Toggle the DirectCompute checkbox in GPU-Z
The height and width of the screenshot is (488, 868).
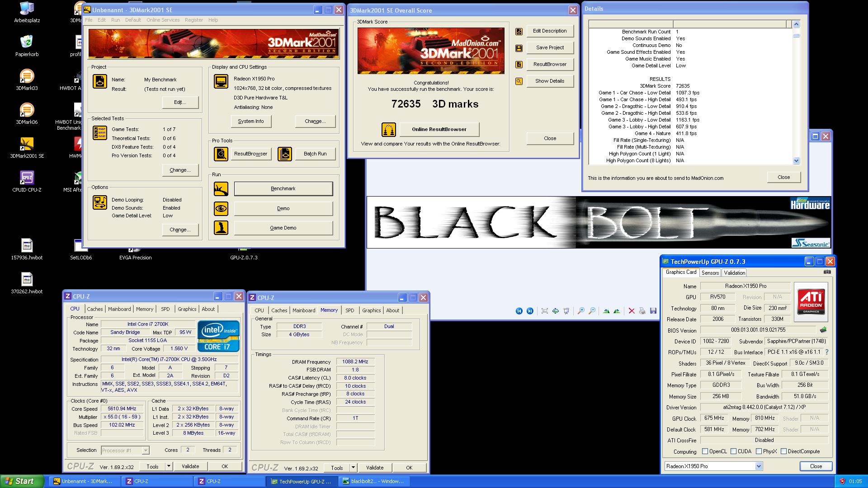[x=784, y=451]
